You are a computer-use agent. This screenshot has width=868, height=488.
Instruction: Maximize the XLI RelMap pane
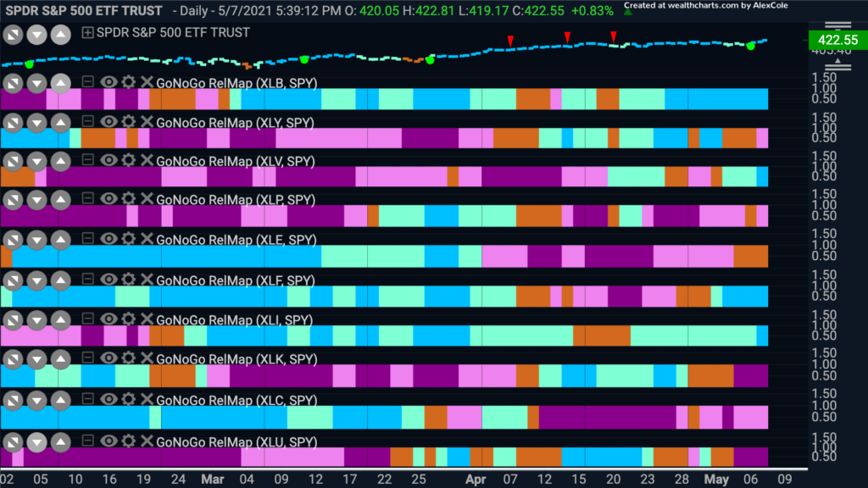point(13,319)
